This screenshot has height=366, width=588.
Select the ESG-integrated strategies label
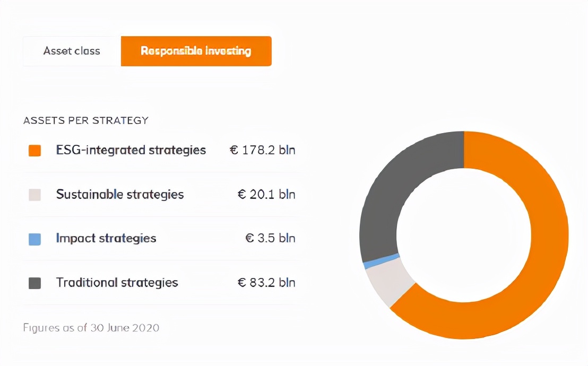(x=131, y=150)
